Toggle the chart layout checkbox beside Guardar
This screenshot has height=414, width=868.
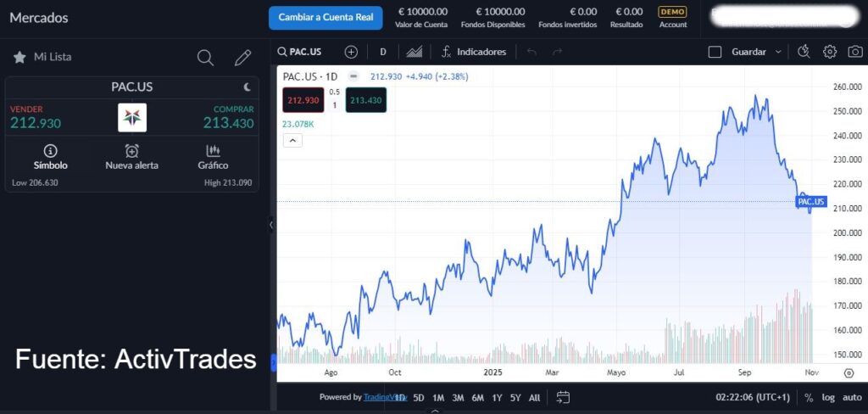pyautogui.click(x=715, y=52)
